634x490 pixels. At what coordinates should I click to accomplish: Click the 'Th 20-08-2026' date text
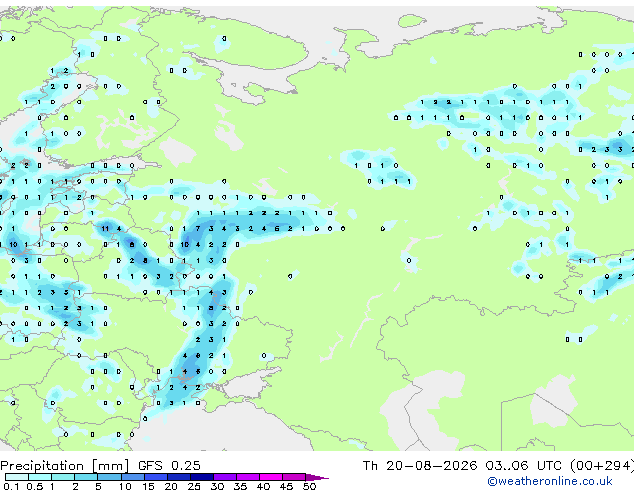(x=420, y=466)
